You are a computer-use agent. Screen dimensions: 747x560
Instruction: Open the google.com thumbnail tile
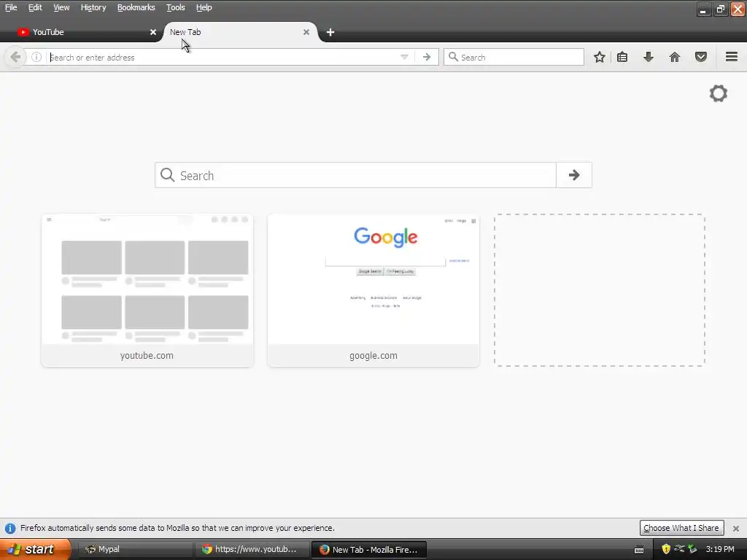(x=373, y=290)
